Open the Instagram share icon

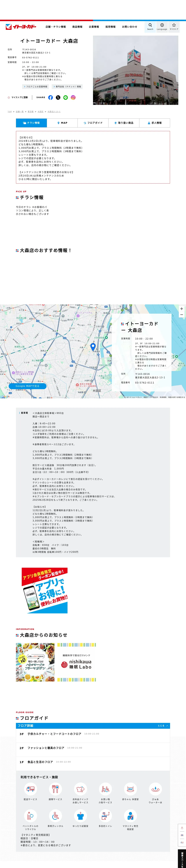73,97
